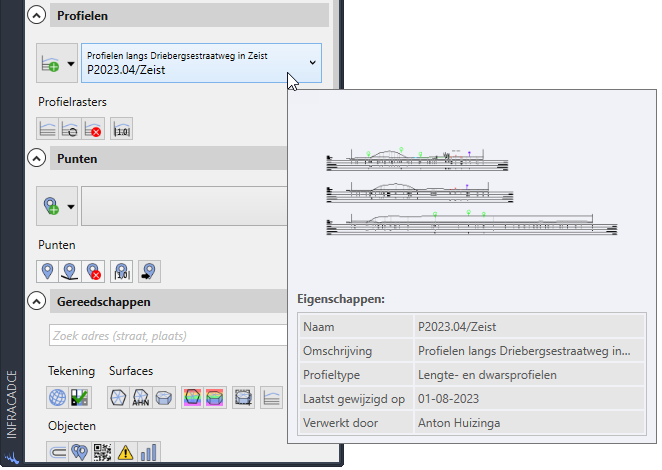Screen dimensions: 662x470
Task: Click the yellow warning triangle icon
Action: (x=126, y=453)
